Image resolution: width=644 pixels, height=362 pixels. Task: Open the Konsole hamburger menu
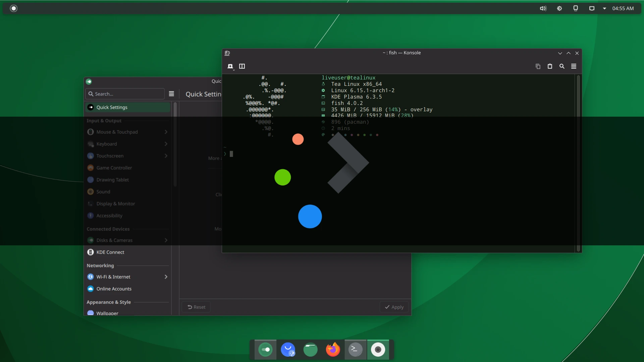coord(574,66)
